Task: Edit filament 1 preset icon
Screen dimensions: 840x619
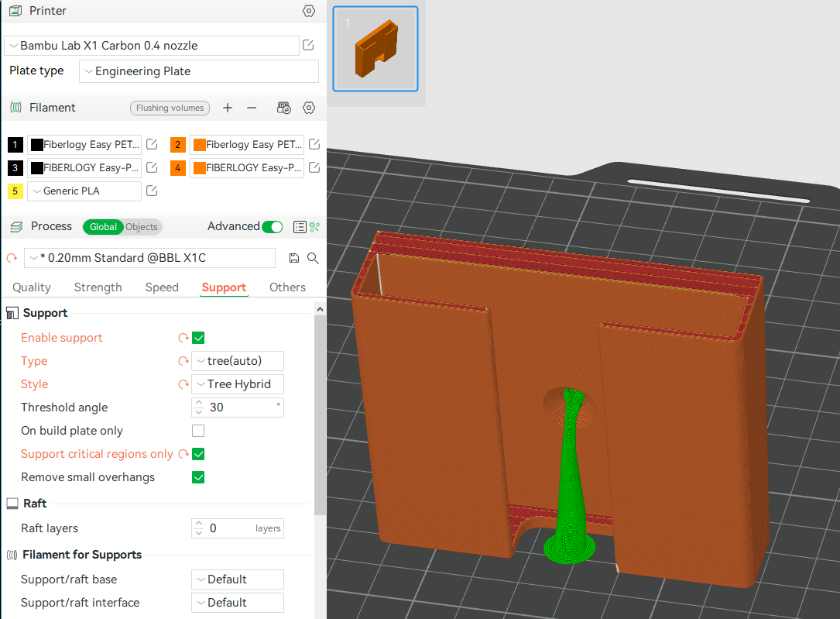Action: [x=153, y=144]
